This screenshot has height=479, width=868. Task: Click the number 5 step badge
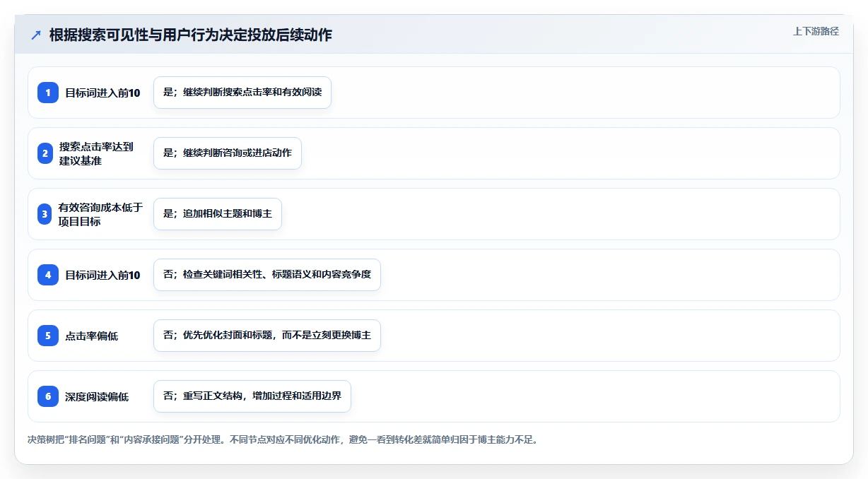48,336
